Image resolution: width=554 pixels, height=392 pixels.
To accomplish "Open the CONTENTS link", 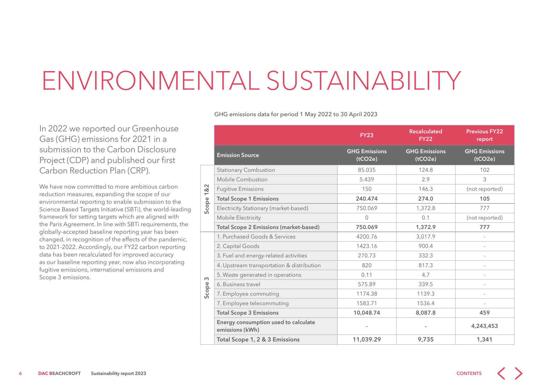I will click(x=469, y=373).
